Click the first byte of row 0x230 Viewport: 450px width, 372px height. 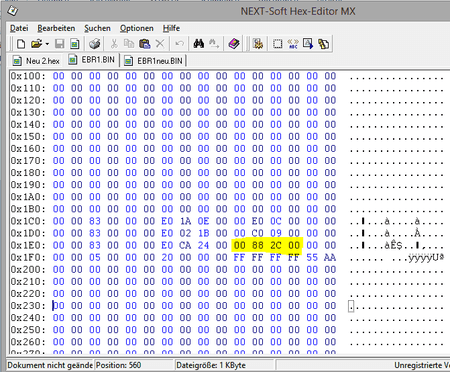pos(58,306)
